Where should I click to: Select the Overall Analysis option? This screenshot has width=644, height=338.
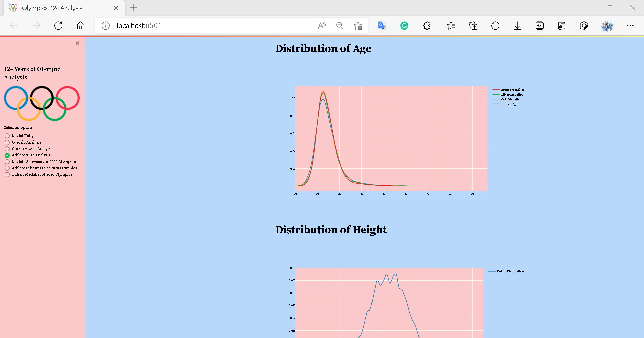coord(23,142)
